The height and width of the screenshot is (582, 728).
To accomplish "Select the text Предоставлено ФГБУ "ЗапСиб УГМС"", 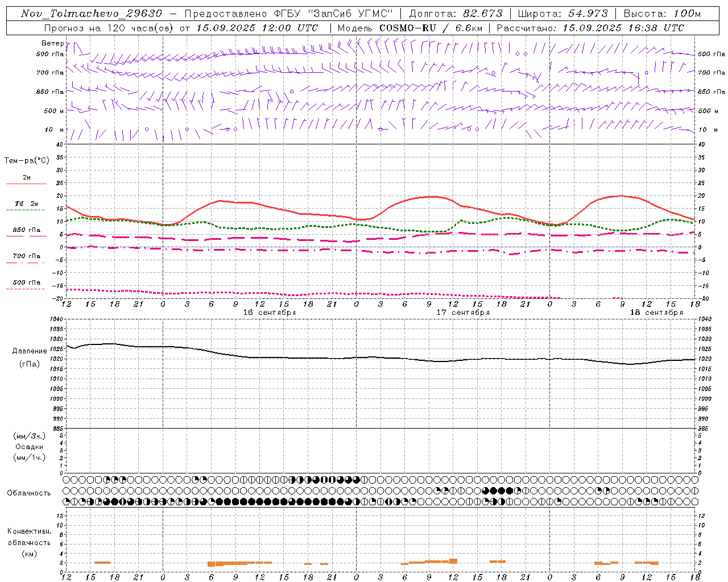I will coord(288,14).
